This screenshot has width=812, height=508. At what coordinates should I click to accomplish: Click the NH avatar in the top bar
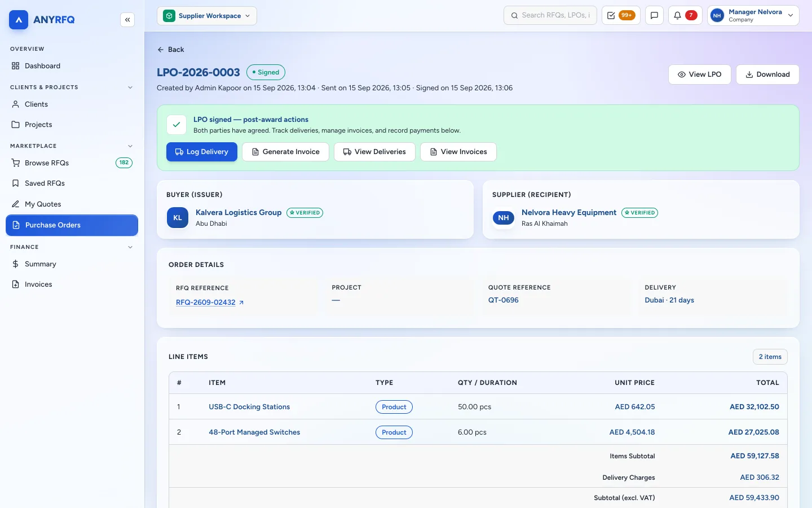coord(717,16)
